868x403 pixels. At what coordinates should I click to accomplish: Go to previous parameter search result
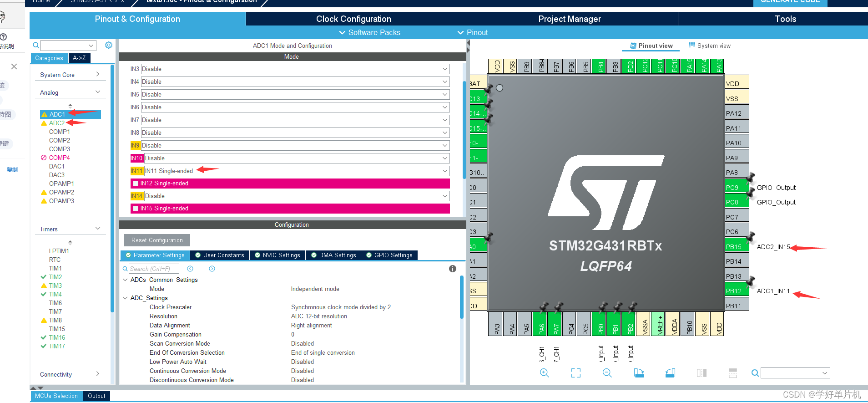tap(190, 269)
